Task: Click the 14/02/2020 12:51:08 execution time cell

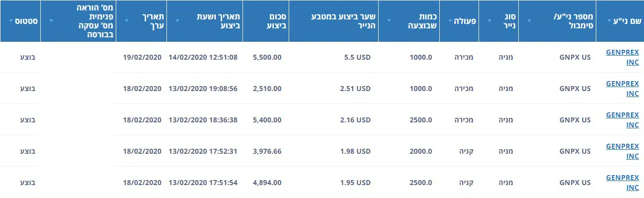Action: pos(203,57)
